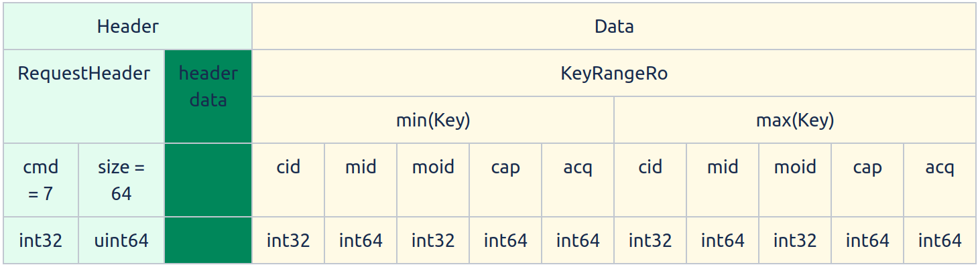Click int32 type below cmd
This screenshot has height=267, width=980.
click(41, 240)
